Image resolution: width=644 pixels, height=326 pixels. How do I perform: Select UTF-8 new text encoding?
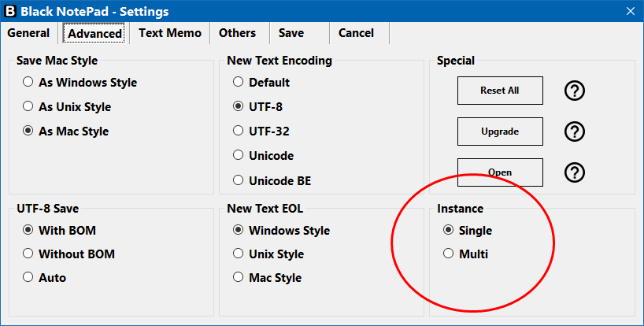[x=258, y=107]
